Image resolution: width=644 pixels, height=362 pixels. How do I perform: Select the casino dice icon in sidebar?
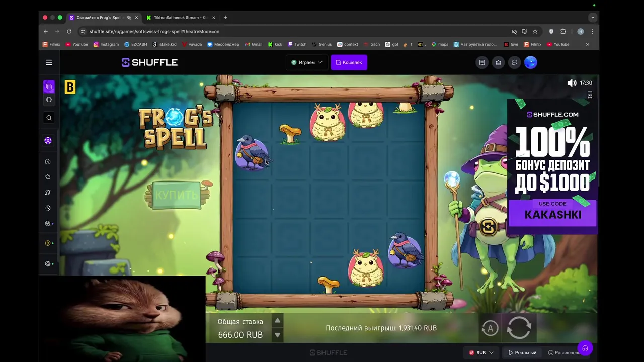click(x=49, y=87)
